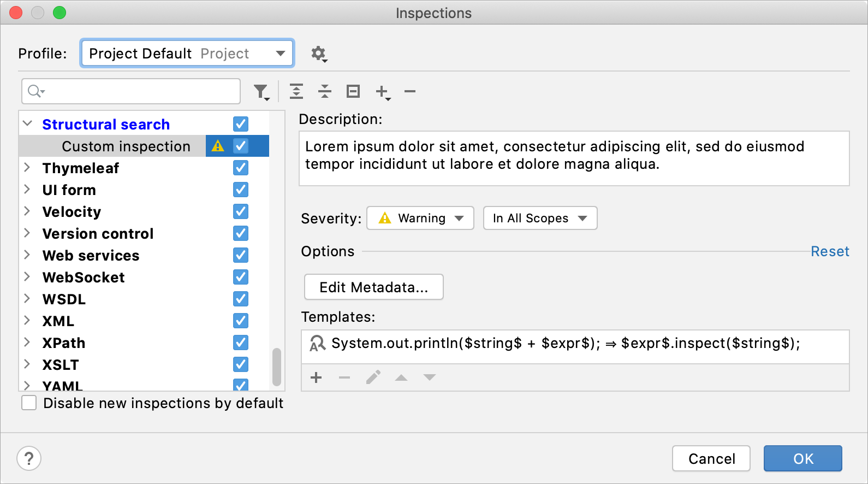Click the edit template pencil icon
868x484 pixels.
373,377
